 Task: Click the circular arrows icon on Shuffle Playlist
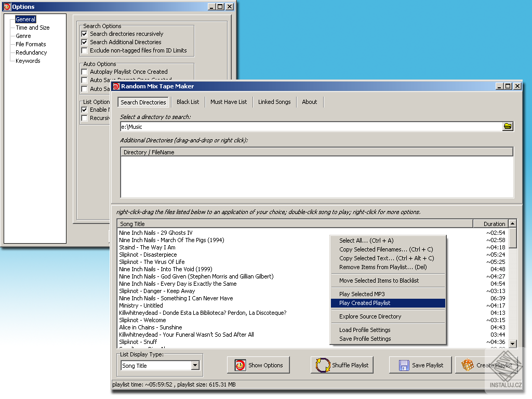point(323,365)
